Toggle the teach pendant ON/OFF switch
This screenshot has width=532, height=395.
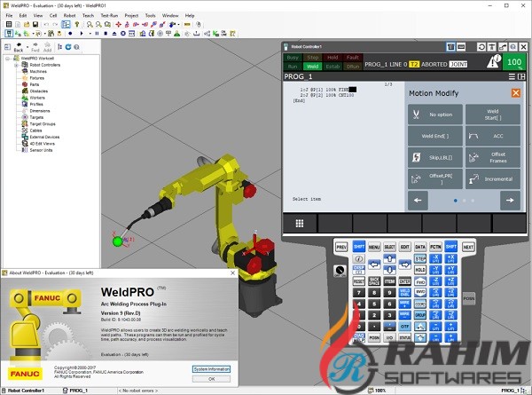(x=340, y=271)
